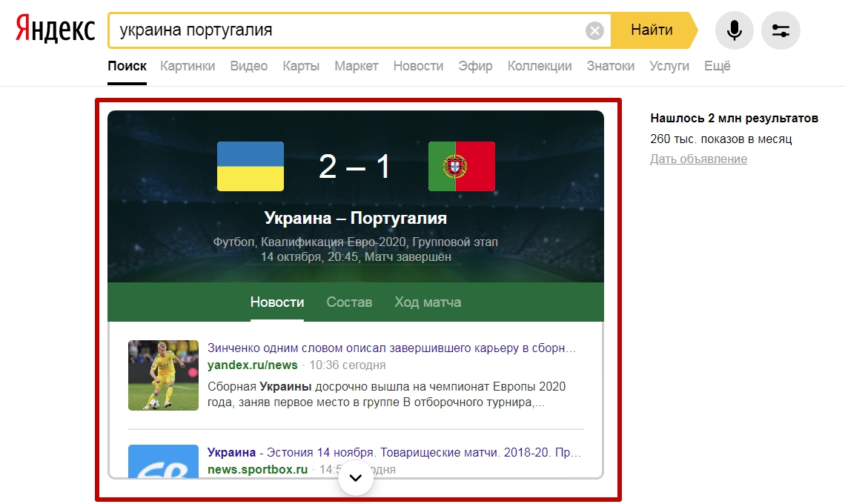The image size is (845, 504).
Task: Open the sportbox news thumbnail
Action: point(163,461)
